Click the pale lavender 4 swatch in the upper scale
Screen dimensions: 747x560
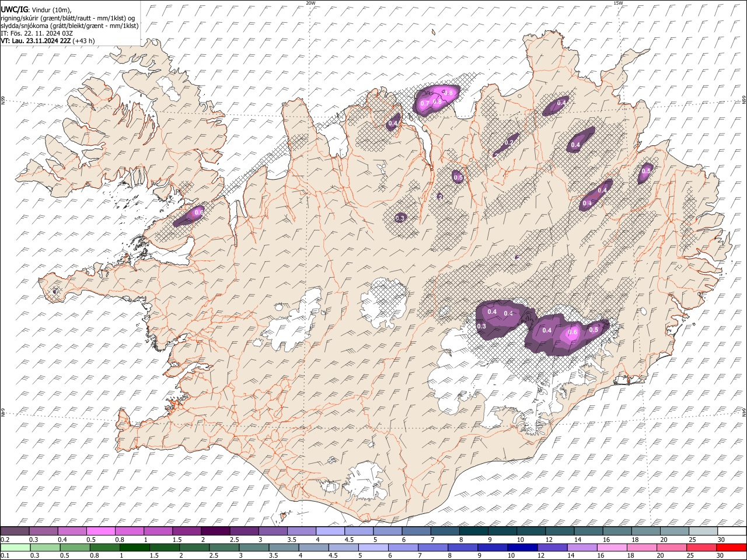click(330, 531)
